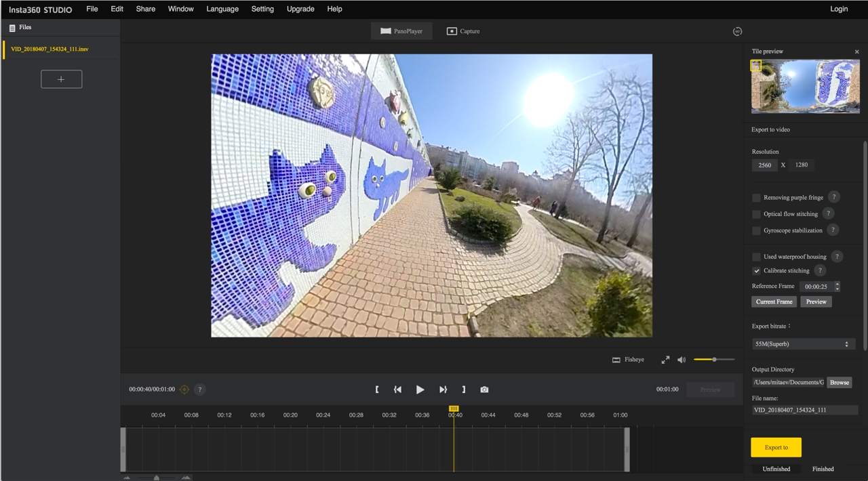The width and height of the screenshot is (868, 481).
Task: Adjust the volume slider
Action: [714, 360]
